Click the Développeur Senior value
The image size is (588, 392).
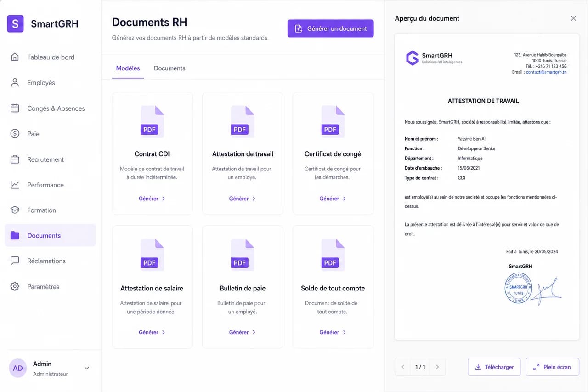click(x=477, y=148)
